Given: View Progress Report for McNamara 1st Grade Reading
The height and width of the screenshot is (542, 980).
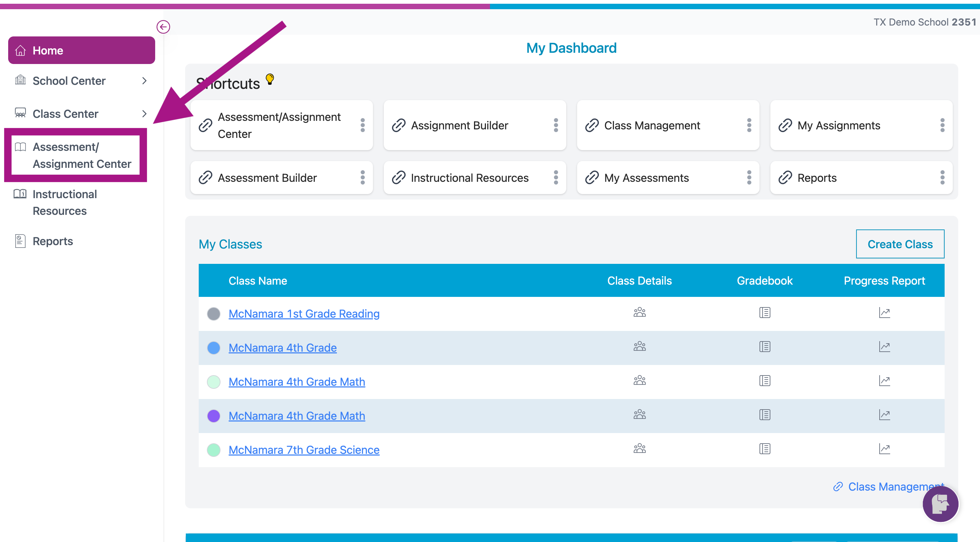Looking at the screenshot, I should tap(884, 313).
